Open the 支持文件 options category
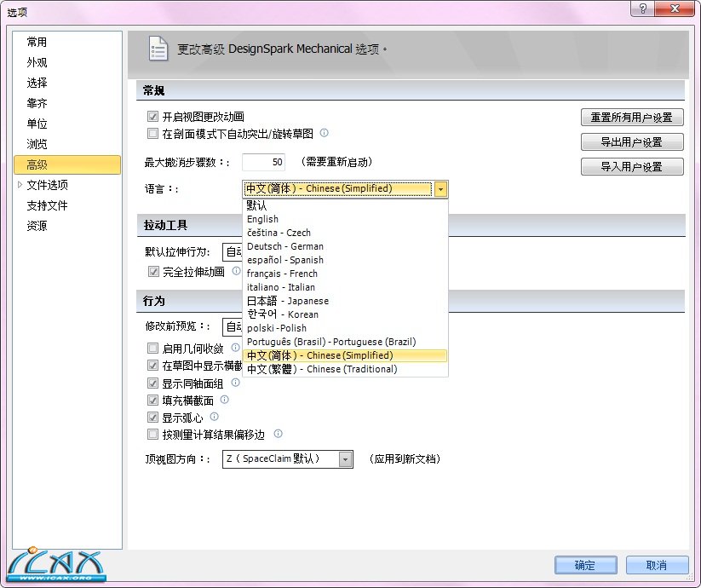Viewport: 701px width, 588px height. (x=67, y=205)
